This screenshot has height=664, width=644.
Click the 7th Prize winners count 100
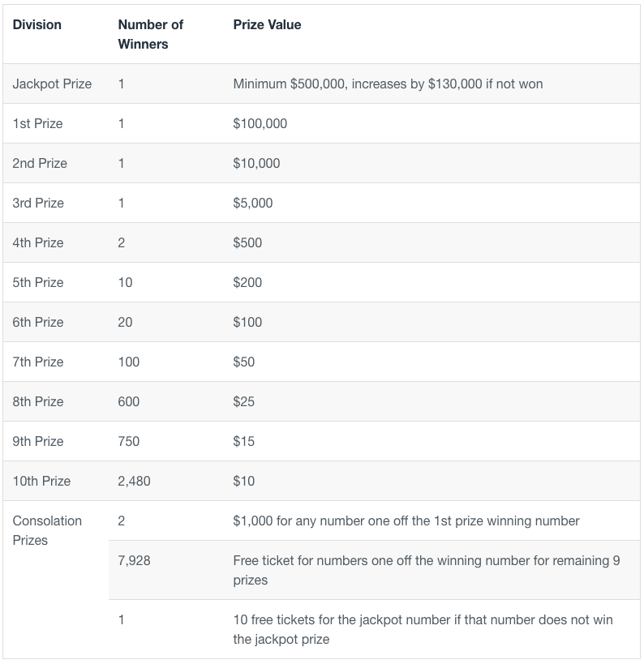(x=129, y=362)
